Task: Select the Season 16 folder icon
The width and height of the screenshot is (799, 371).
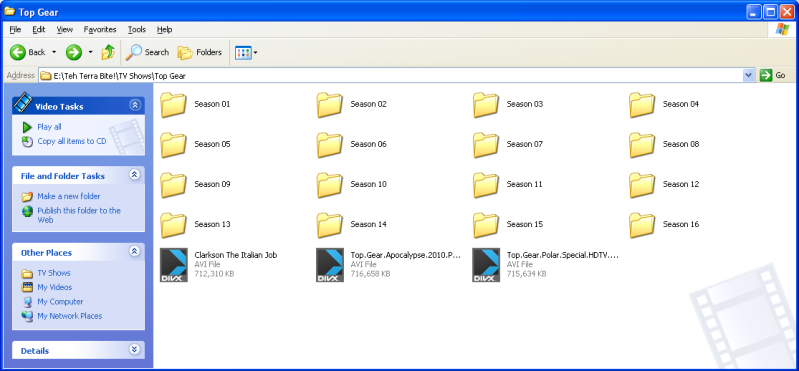Action: 642,225
